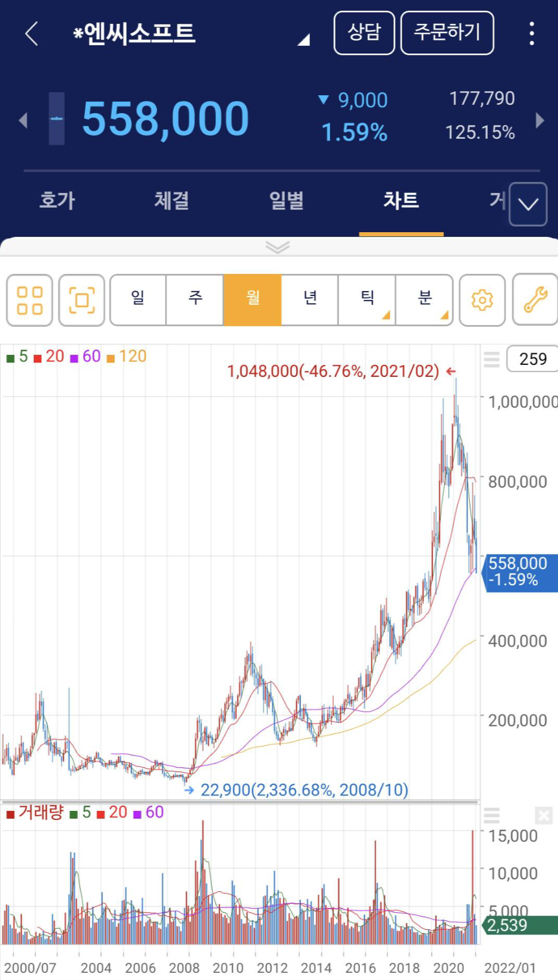Tap the 1,000,000 price axis label
558x980 pixels.
523,402
